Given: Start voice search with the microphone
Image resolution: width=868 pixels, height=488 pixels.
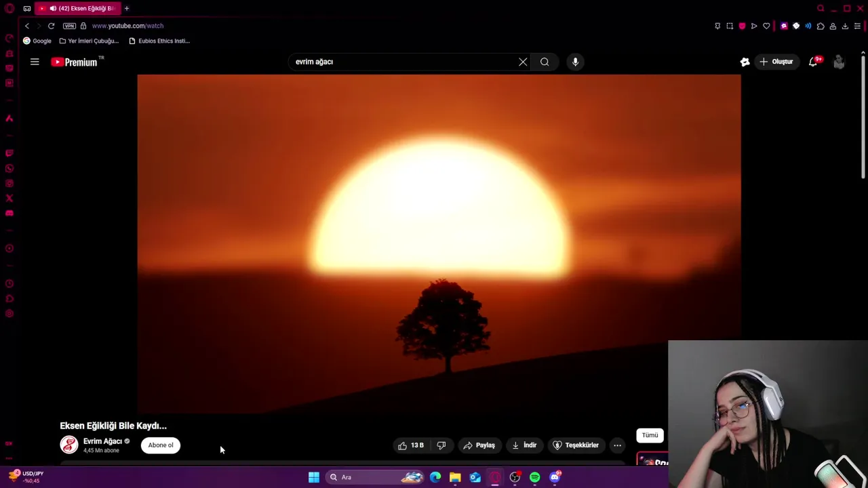Looking at the screenshot, I should click(x=575, y=62).
